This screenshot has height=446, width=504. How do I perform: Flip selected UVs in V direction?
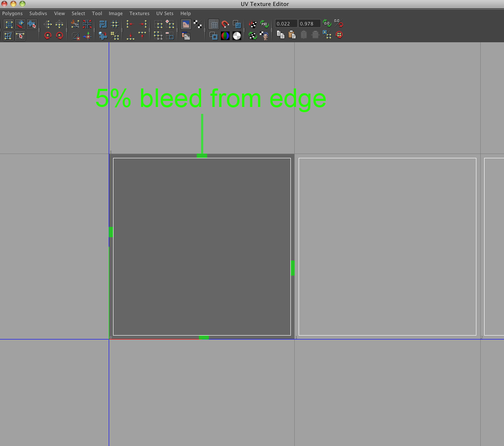tap(60, 24)
